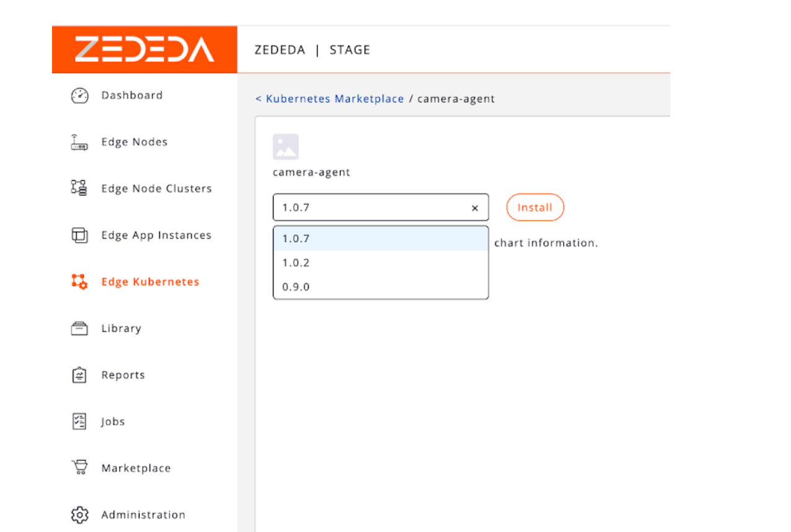Select version 1.0.7 from dropdown list
This screenshot has width=791, height=532.
click(380, 238)
